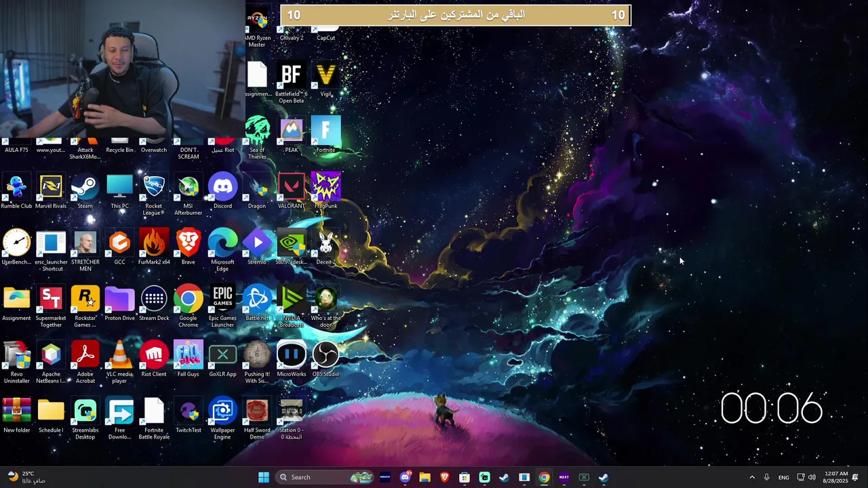Open the Windows Start menu

point(264,477)
